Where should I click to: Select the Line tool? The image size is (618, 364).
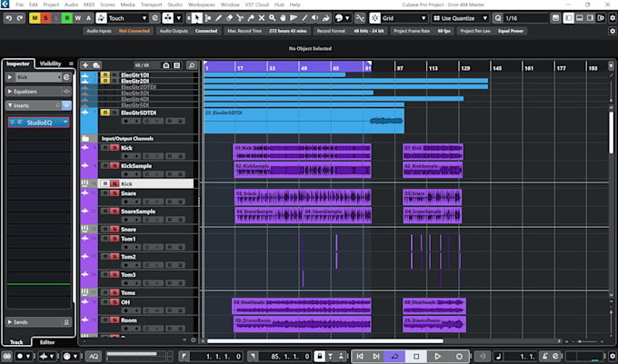click(304, 18)
